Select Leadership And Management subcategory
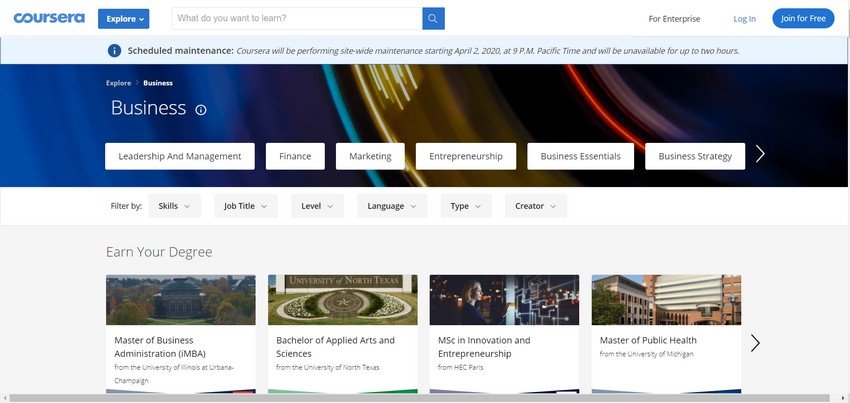This screenshot has height=403, width=850. tap(180, 156)
